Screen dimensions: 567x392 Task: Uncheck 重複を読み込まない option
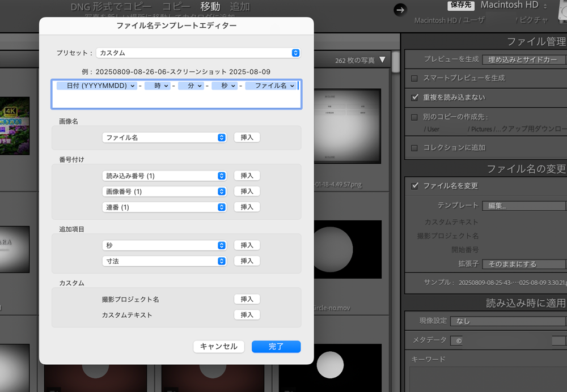[414, 97]
